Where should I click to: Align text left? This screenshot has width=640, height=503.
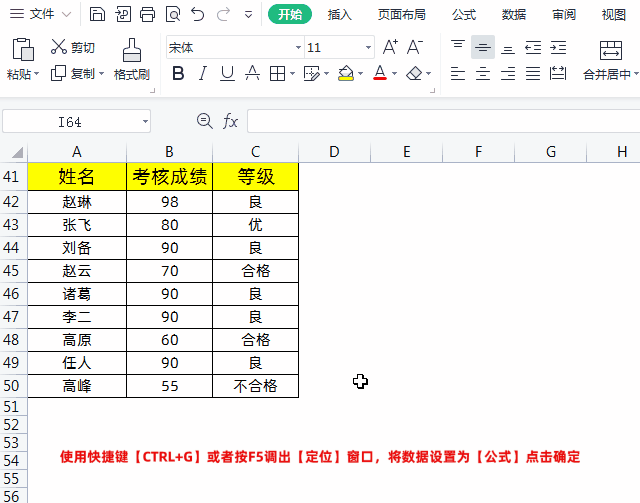[458, 73]
